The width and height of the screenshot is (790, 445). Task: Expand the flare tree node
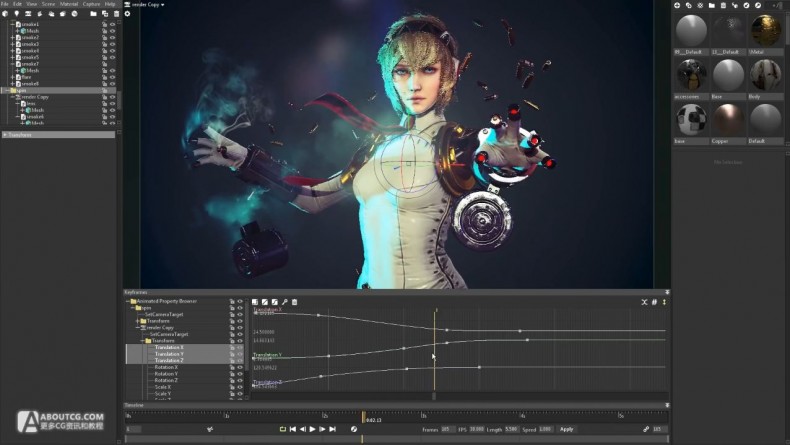(13, 77)
